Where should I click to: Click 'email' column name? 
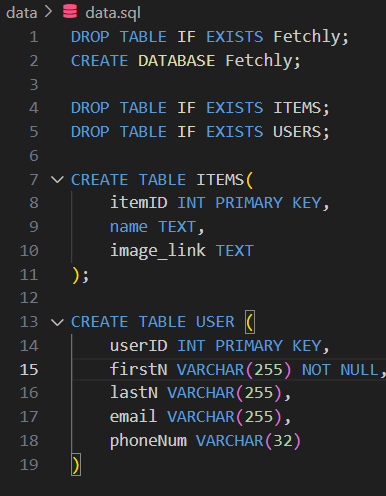tap(133, 417)
